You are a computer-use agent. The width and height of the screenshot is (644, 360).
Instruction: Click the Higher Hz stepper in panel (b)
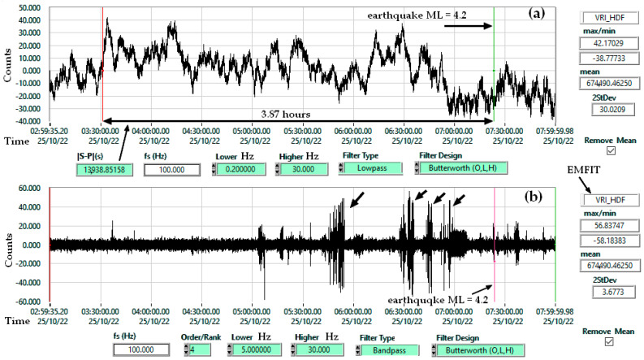click(293, 349)
